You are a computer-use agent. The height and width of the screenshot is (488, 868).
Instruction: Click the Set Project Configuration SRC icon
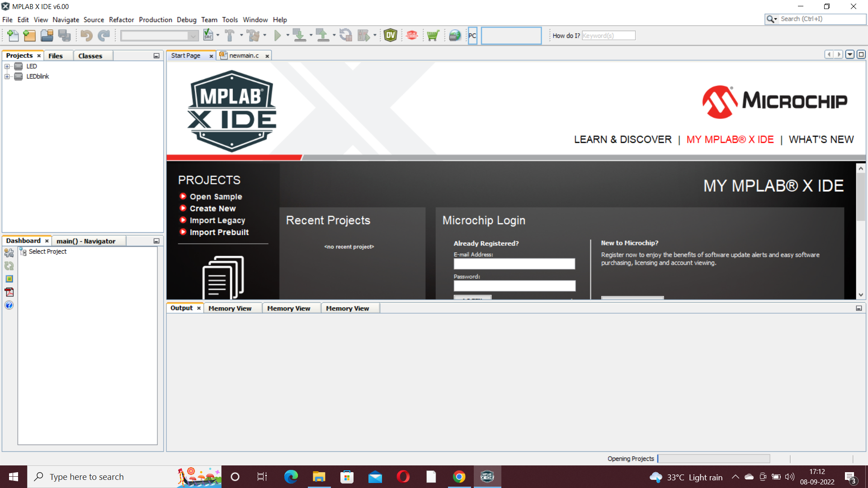coord(208,35)
